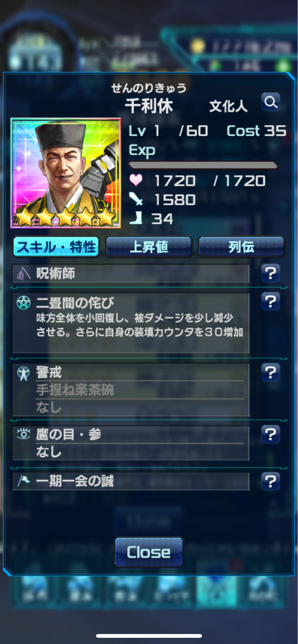Tap the 千利休 character portrait
This screenshot has height=644, width=298.
66,173
